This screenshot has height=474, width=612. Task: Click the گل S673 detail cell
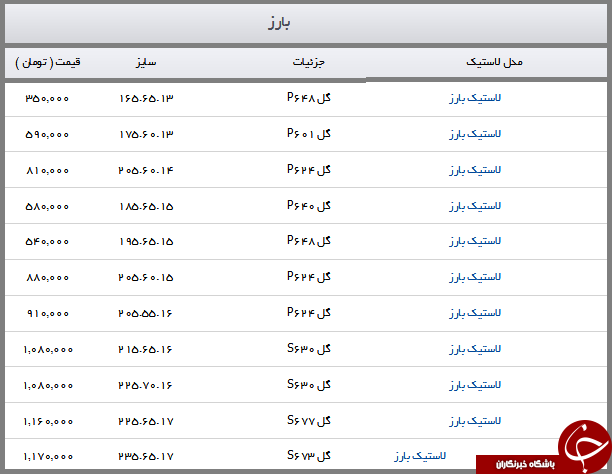tap(309, 455)
